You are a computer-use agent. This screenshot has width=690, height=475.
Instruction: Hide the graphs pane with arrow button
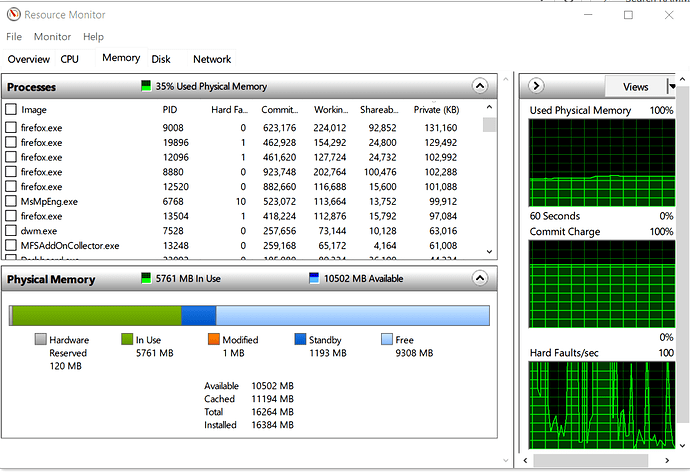click(536, 87)
